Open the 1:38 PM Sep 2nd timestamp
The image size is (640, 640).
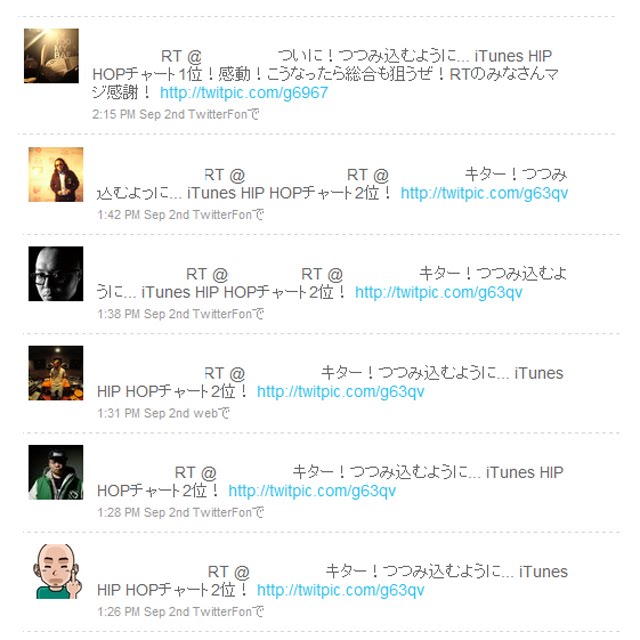[143, 314]
